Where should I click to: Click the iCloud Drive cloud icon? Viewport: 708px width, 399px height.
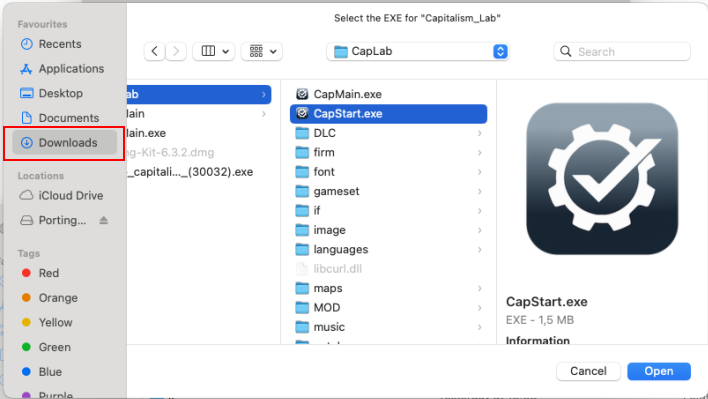[26, 195]
